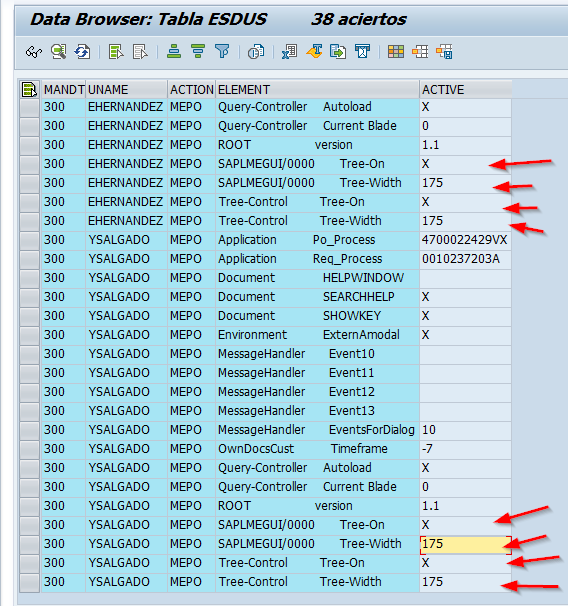Open the print preview icon
568x606 pixels.
pyautogui.click(x=256, y=51)
